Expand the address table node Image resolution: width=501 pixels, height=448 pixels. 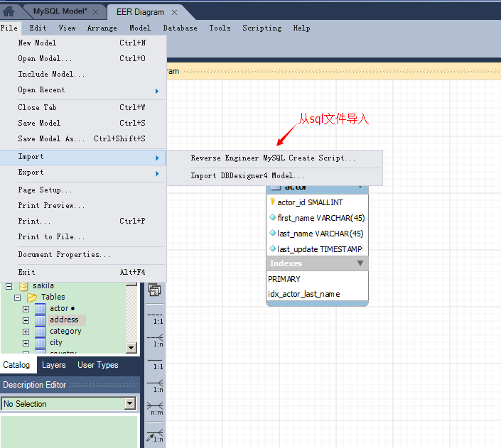(x=26, y=320)
